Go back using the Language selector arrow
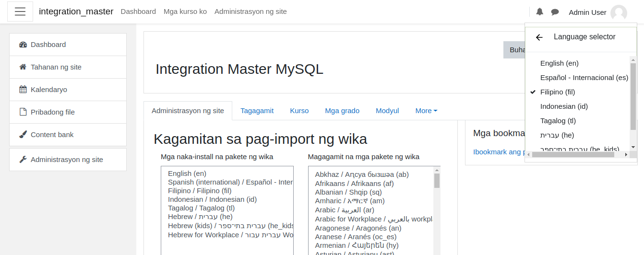This screenshot has width=644, height=255. pyautogui.click(x=539, y=37)
